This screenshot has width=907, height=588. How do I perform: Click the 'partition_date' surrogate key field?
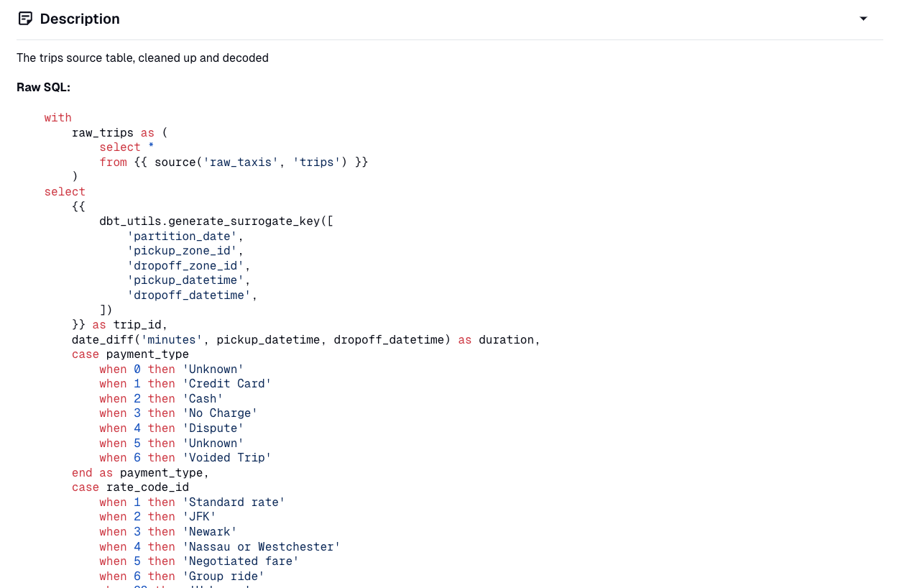click(x=183, y=236)
